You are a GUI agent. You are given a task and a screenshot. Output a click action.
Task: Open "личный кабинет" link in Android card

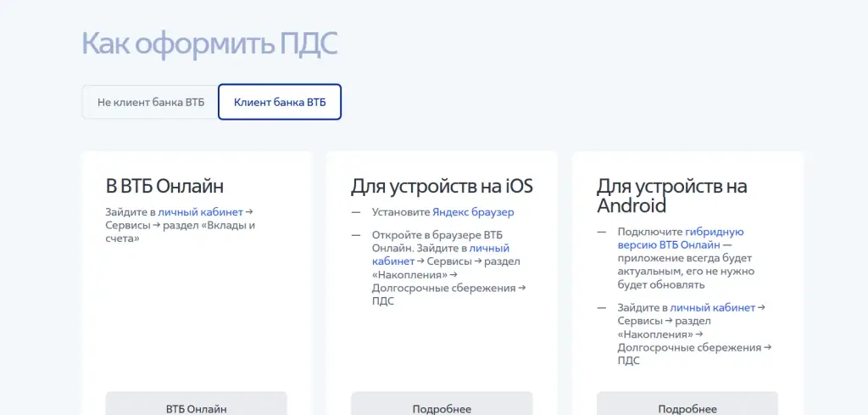pyautogui.click(x=712, y=307)
